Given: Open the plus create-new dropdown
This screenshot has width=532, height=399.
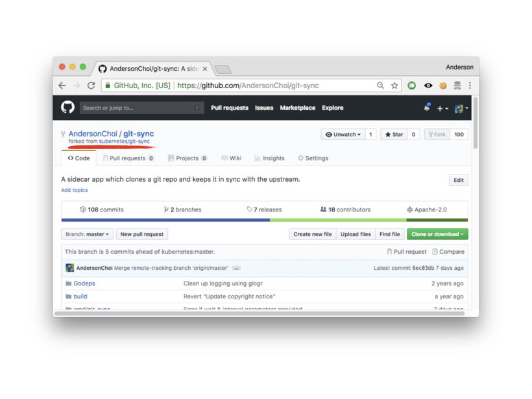Looking at the screenshot, I should tap(442, 108).
